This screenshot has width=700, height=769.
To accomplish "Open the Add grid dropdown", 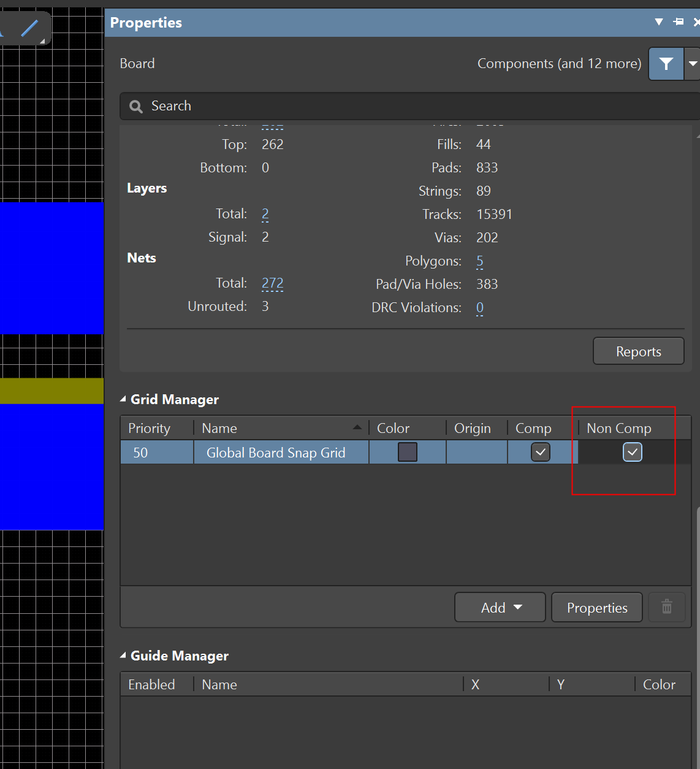I will pos(500,607).
